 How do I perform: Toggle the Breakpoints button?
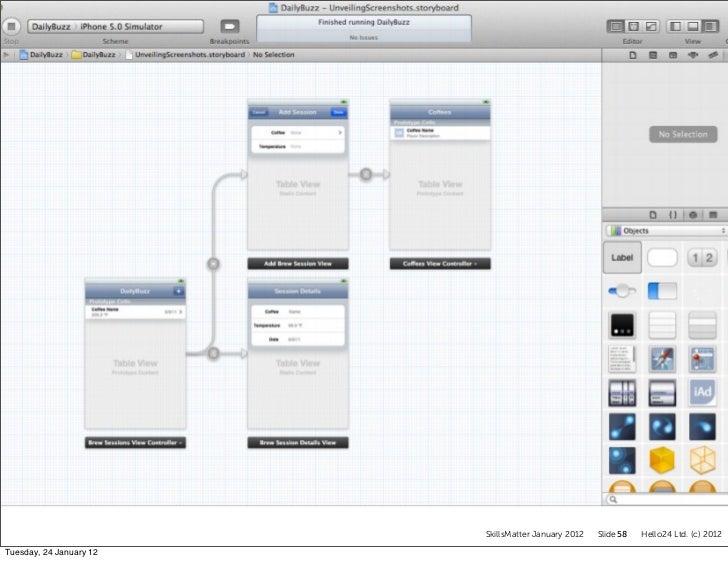click(229, 26)
